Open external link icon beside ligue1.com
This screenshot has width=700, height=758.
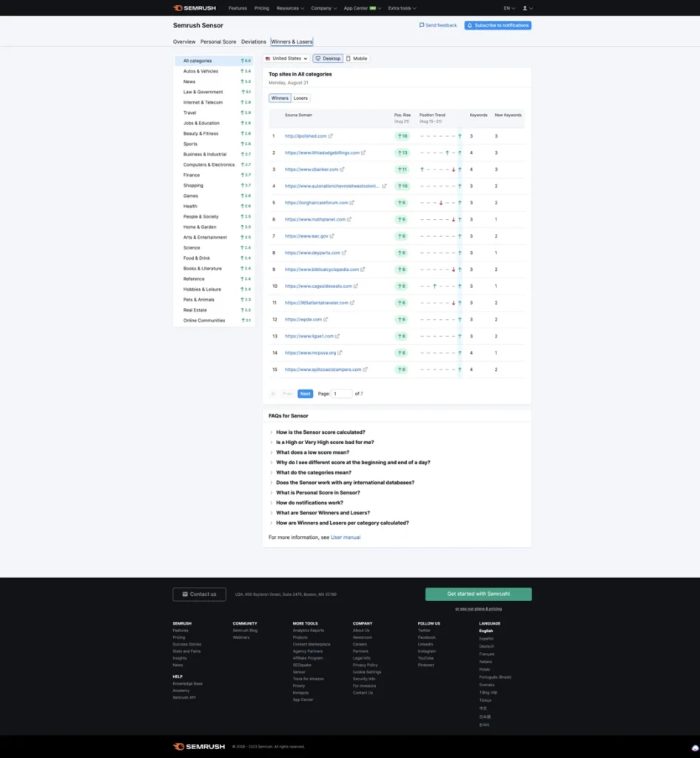coord(337,337)
